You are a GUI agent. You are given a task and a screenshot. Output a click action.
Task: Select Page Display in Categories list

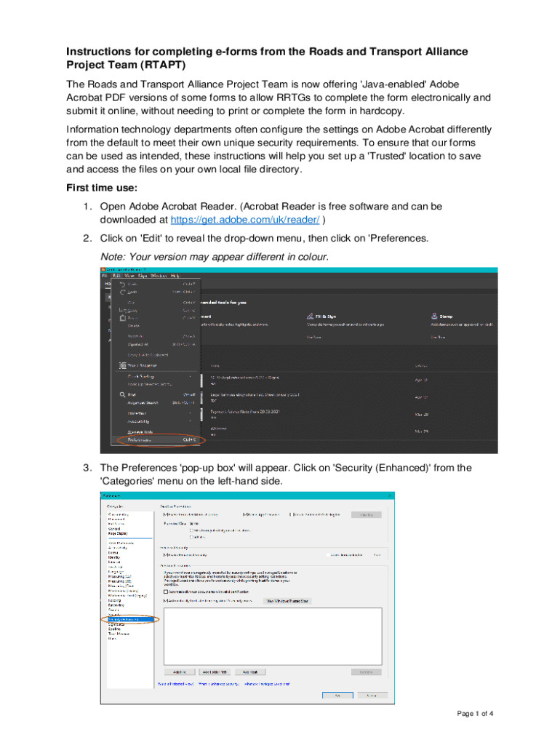(120, 533)
